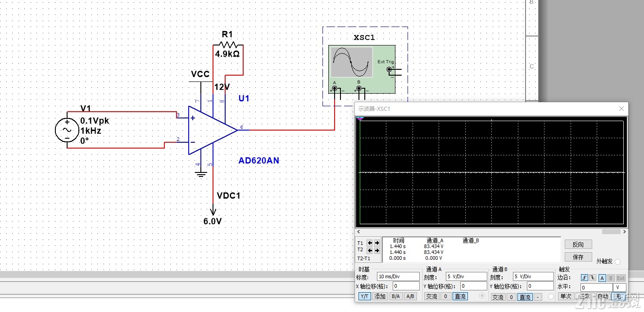This screenshot has height=312, width=644.
Task: Open trigger level unit V dropdown
Action: [x=620, y=288]
